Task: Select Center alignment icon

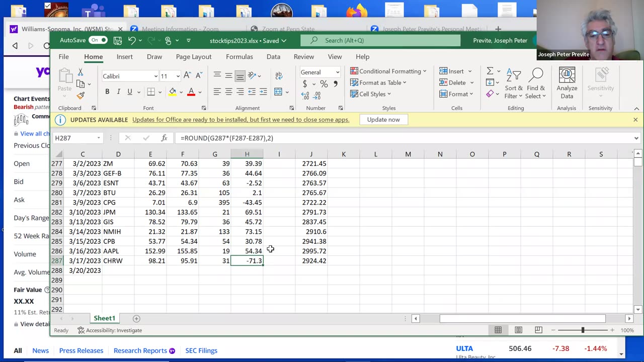Action: click(228, 92)
